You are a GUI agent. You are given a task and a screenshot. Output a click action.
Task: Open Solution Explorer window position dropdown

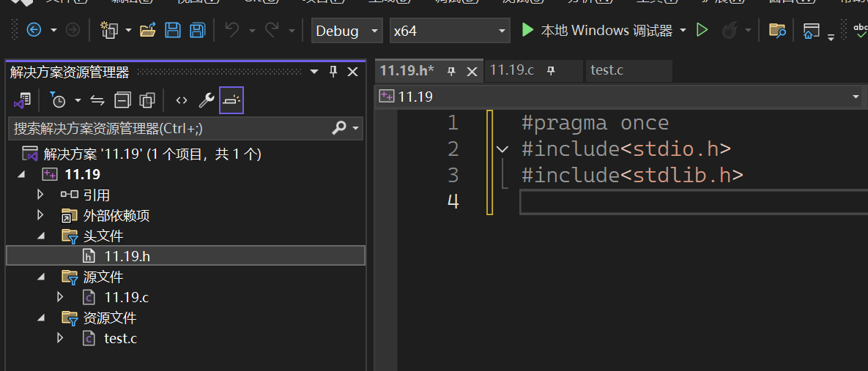314,72
